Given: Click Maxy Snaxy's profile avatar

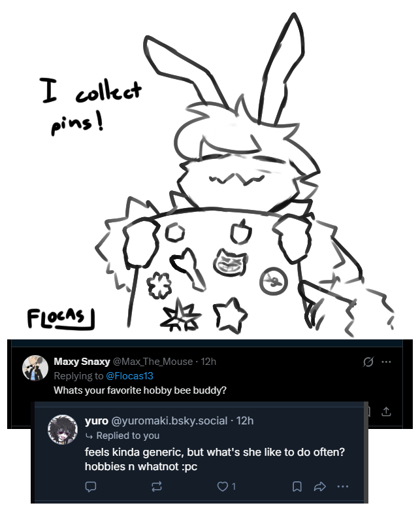Looking at the screenshot, I should pyautogui.click(x=35, y=368).
